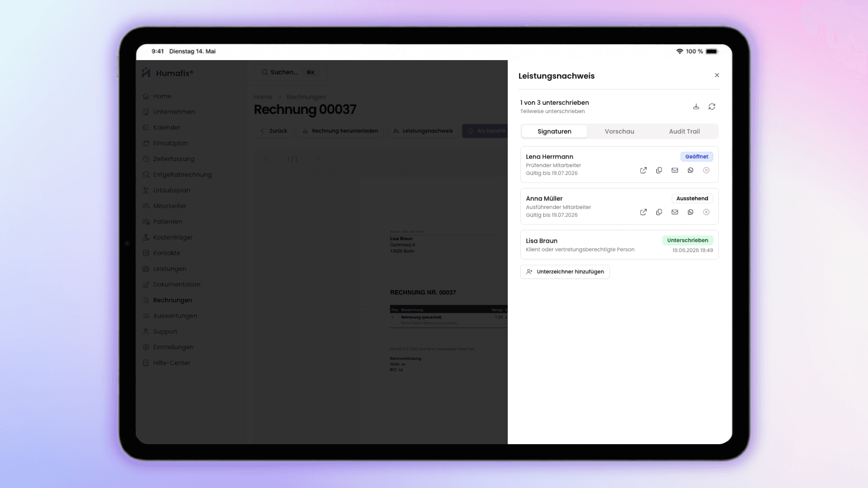The image size is (868, 488).
Task: Revoke Lena Herrmann's signature request
Action: [706, 170]
